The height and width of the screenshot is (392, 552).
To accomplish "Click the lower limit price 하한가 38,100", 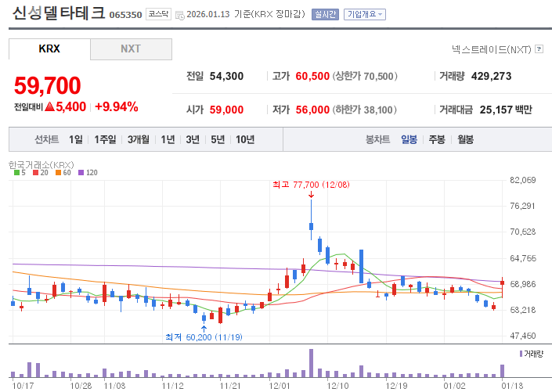I will pyautogui.click(x=365, y=110).
